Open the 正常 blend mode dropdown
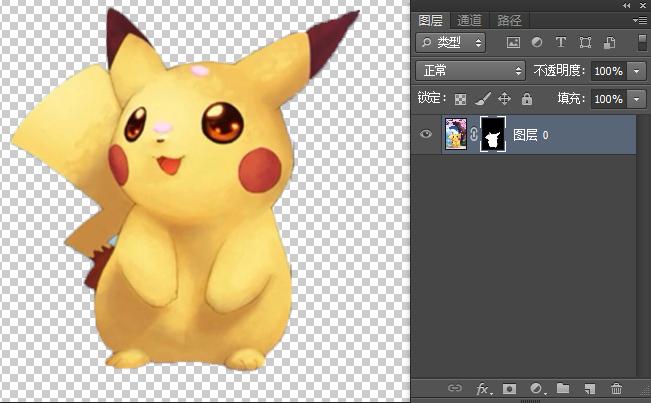 tap(470, 71)
